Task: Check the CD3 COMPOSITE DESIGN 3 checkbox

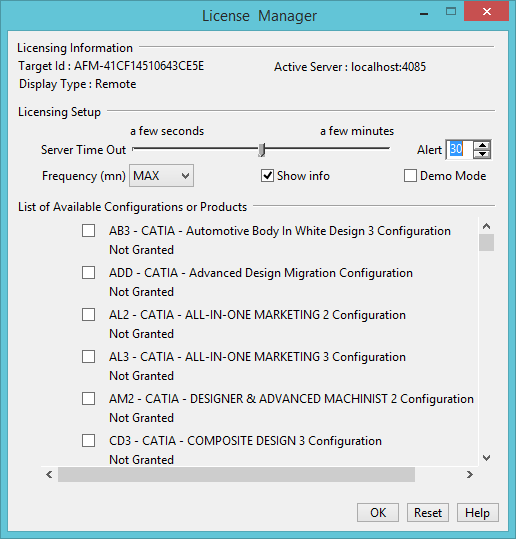Action: click(88, 440)
